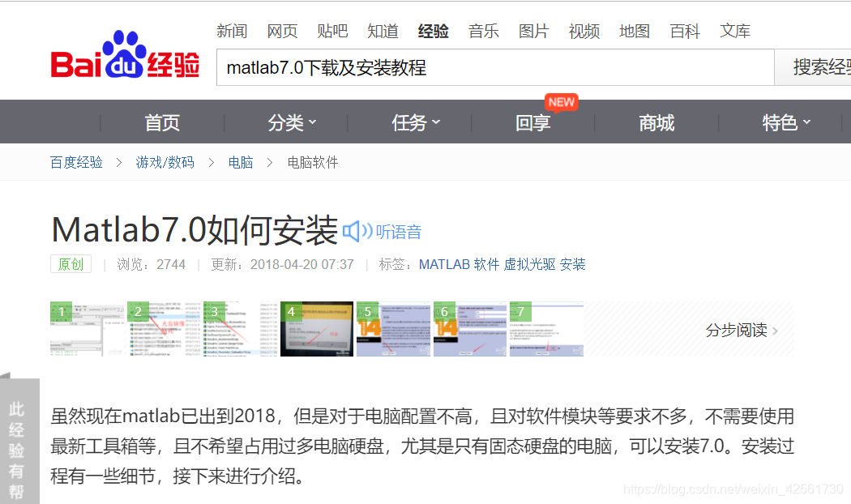The image size is (851, 504).
Task: Open the 虚拟光驱 tag link
Action: (532, 264)
